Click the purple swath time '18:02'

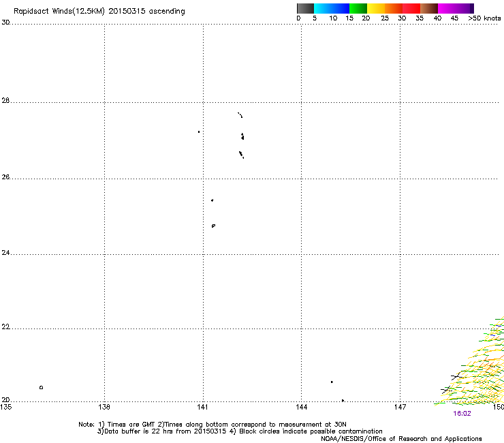point(462,414)
